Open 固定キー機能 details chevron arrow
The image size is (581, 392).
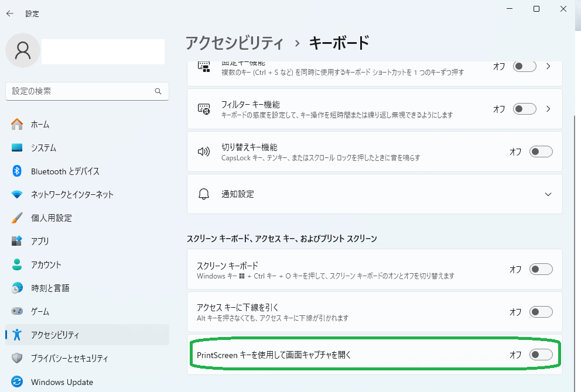[548, 66]
